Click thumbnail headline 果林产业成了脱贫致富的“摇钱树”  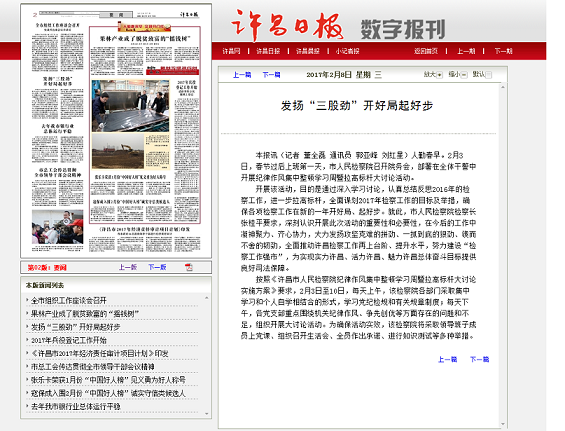pyautogui.click(x=144, y=39)
